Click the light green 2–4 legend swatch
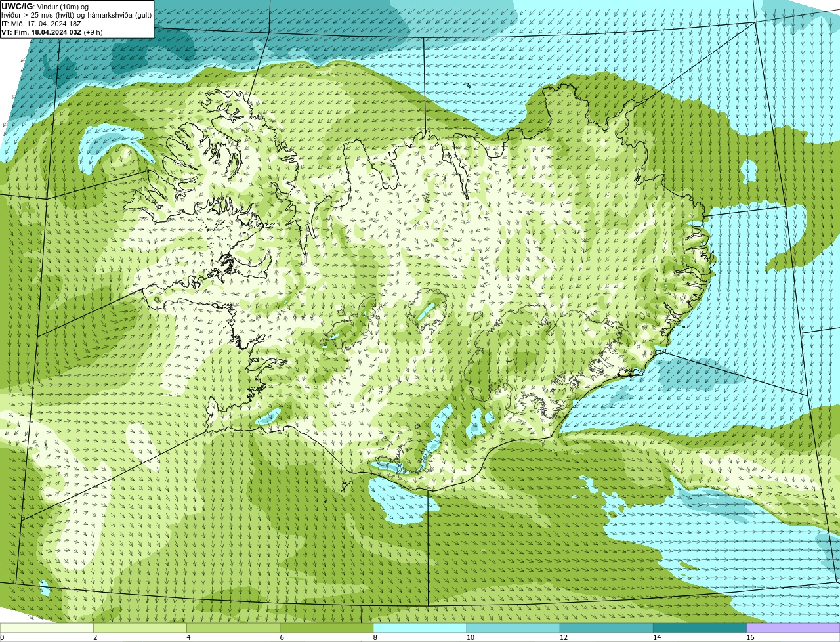840x642 pixels. click(140, 628)
